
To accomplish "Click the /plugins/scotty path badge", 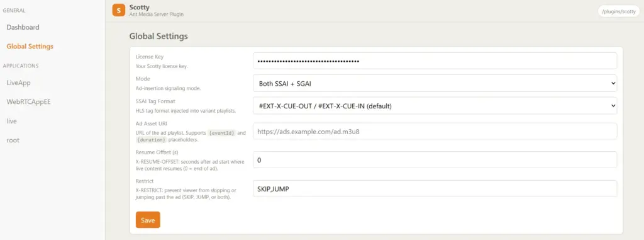I will tap(619, 12).
